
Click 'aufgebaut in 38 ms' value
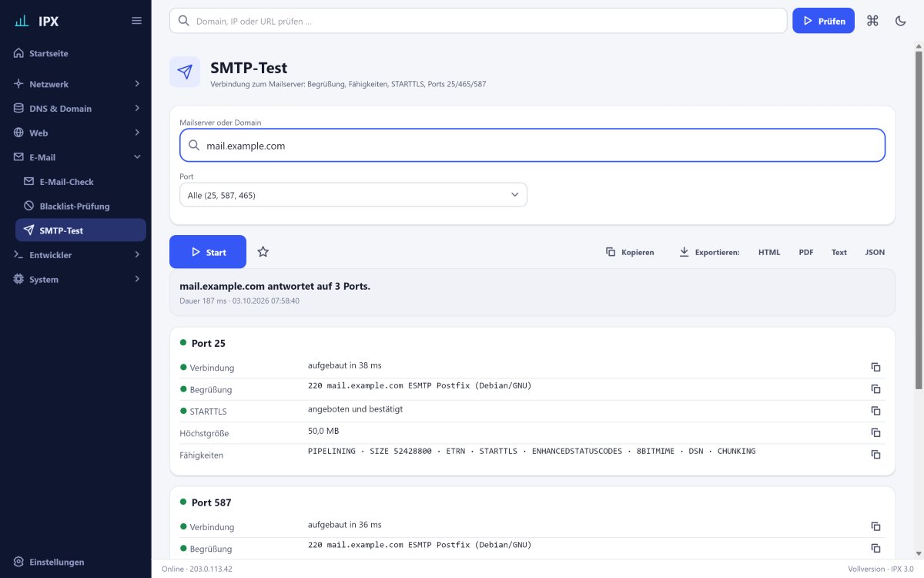(345, 365)
